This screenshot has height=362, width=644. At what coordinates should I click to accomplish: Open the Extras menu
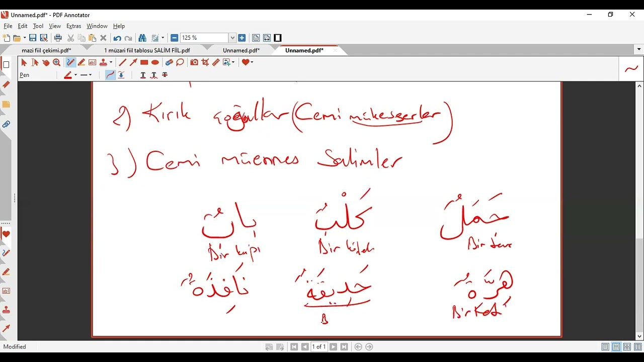73,26
